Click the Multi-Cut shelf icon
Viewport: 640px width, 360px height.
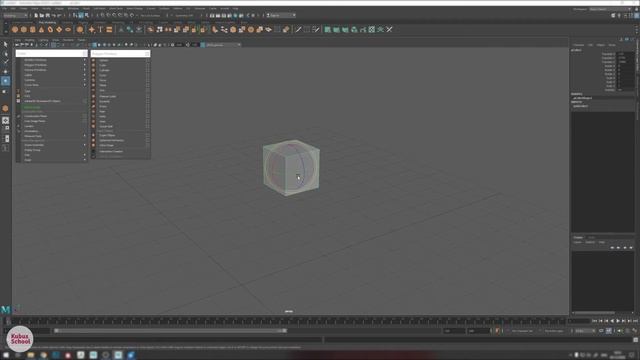298,29
